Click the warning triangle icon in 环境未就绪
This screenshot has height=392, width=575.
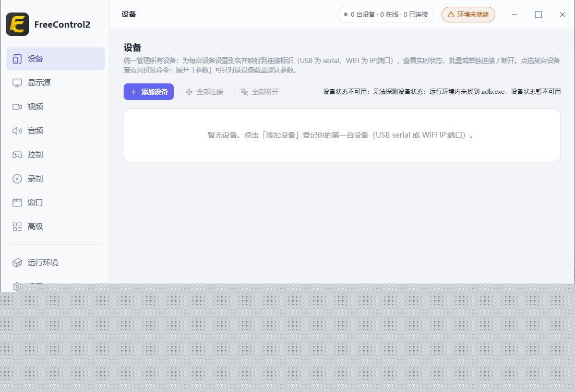pos(451,15)
